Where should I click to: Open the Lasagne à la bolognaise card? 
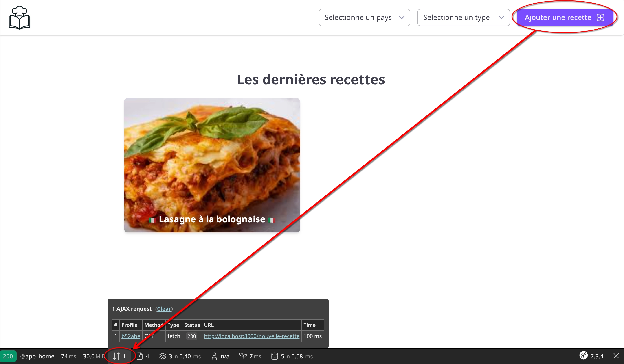[x=212, y=165]
